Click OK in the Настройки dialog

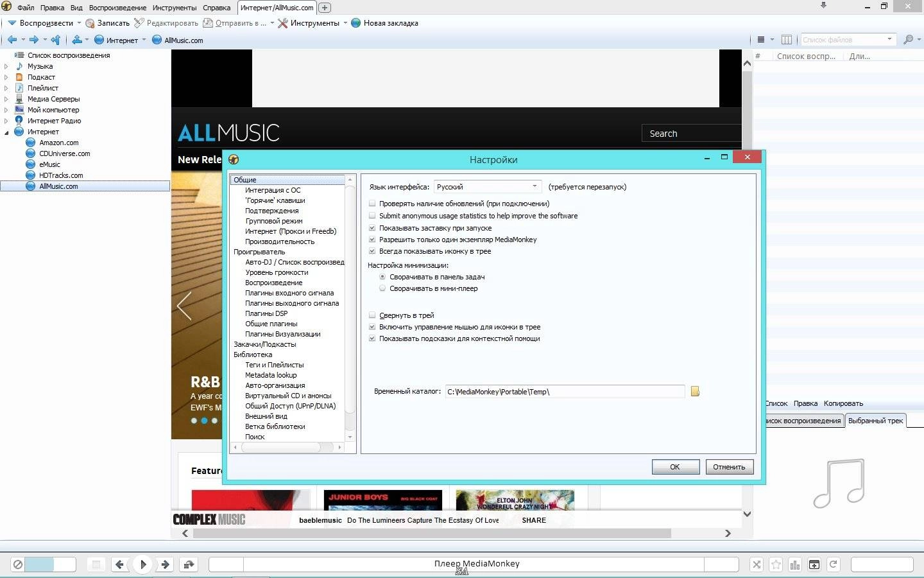coord(675,467)
